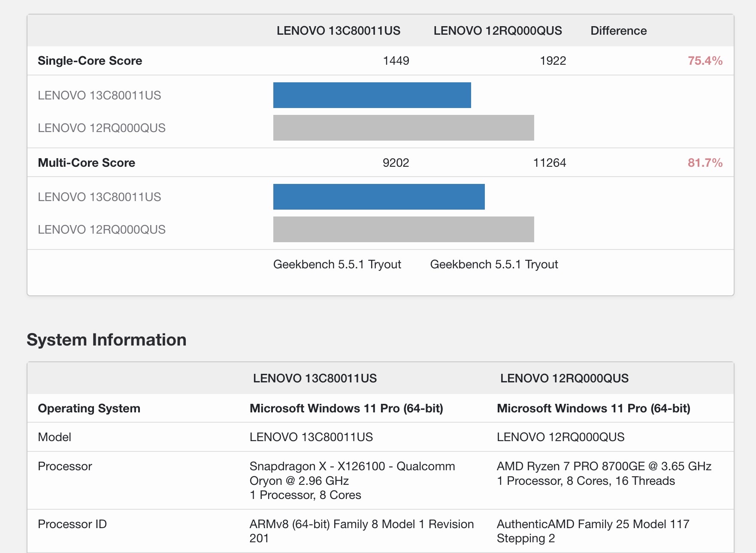
Task: Click the gray multi-core score bar
Action: (x=403, y=229)
